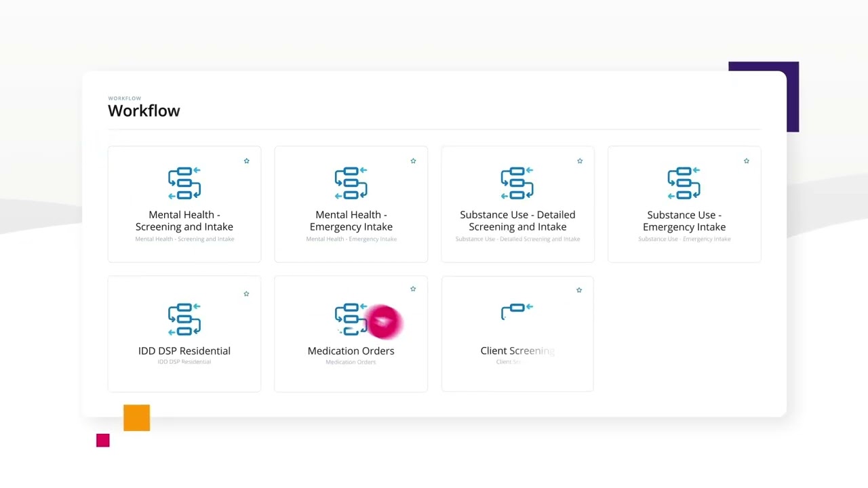Screen dimensions: 868x488
Task: Select the Medication Orders title text
Action: [x=351, y=350]
